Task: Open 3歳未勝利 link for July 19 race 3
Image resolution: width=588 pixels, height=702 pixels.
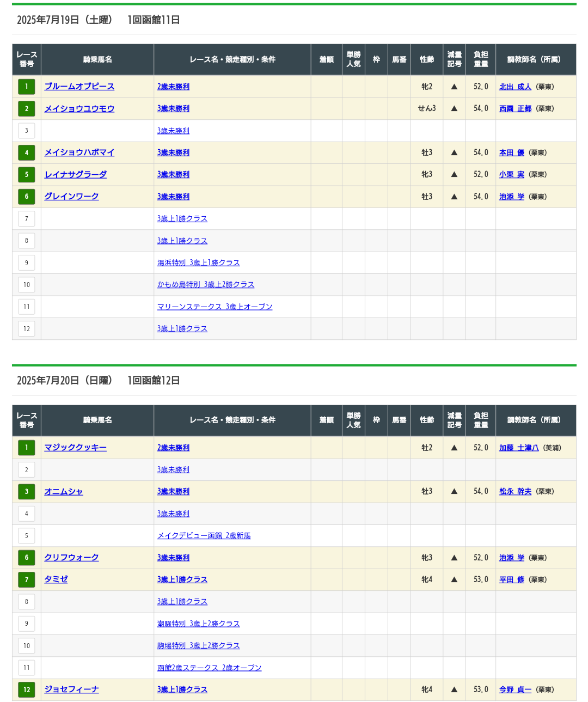Action: coord(173,131)
